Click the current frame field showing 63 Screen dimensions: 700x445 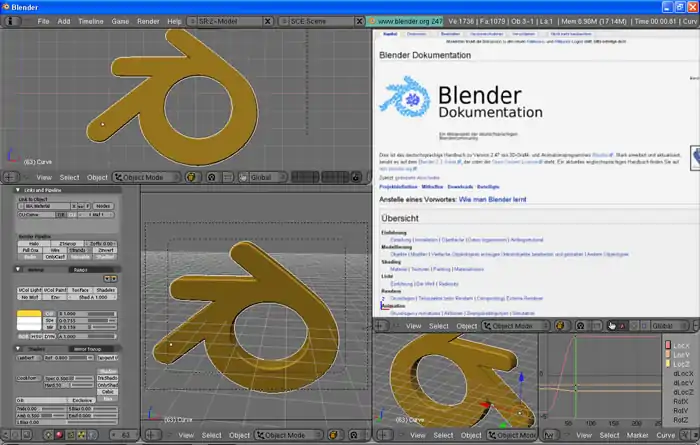pos(125,434)
